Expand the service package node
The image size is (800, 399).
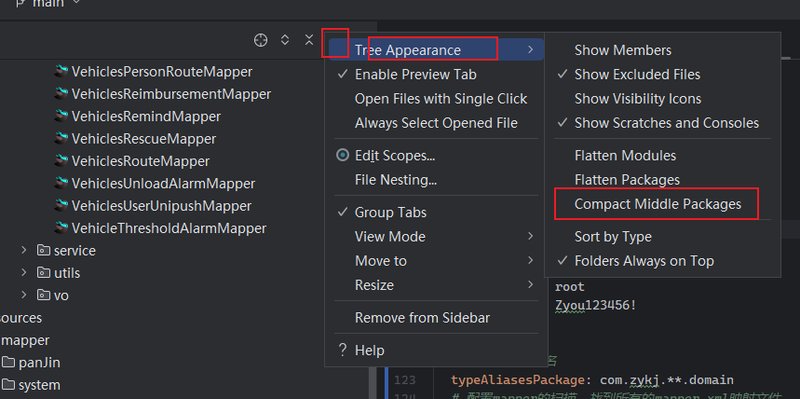(x=23, y=250)
